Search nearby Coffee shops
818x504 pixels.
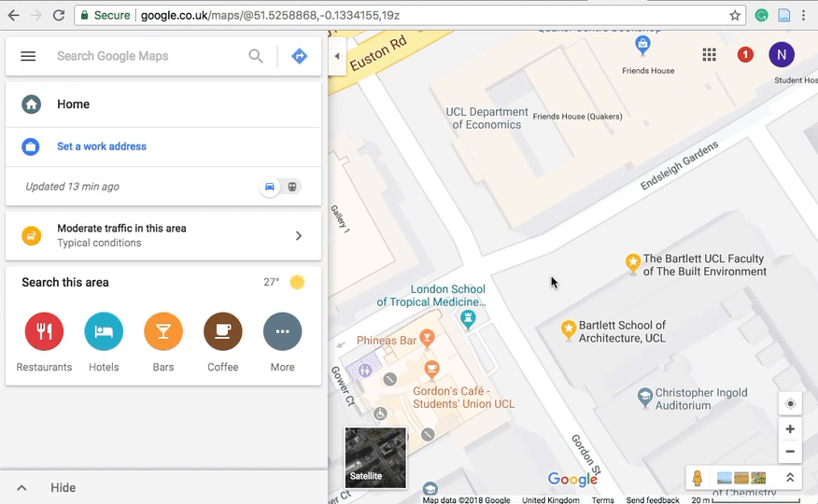tap(223, 331)
